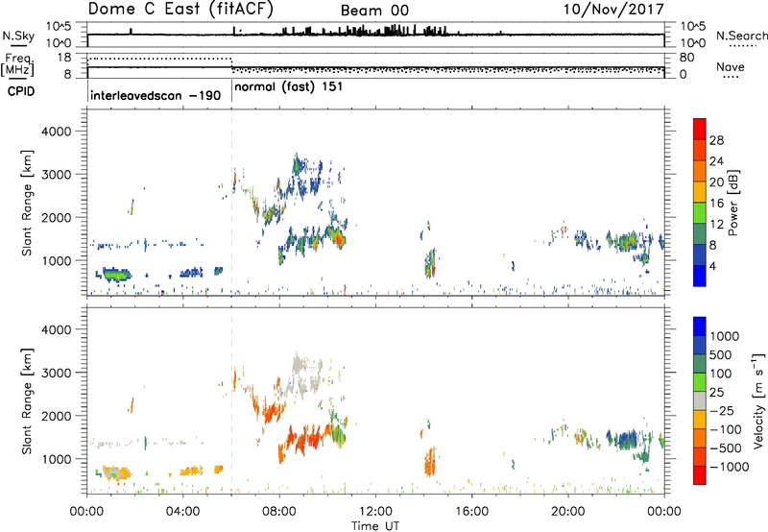Click the "500" value on Velocity color bar
Image resolution: width=768 pixels, height=532 pixels.
pos(720,355)
